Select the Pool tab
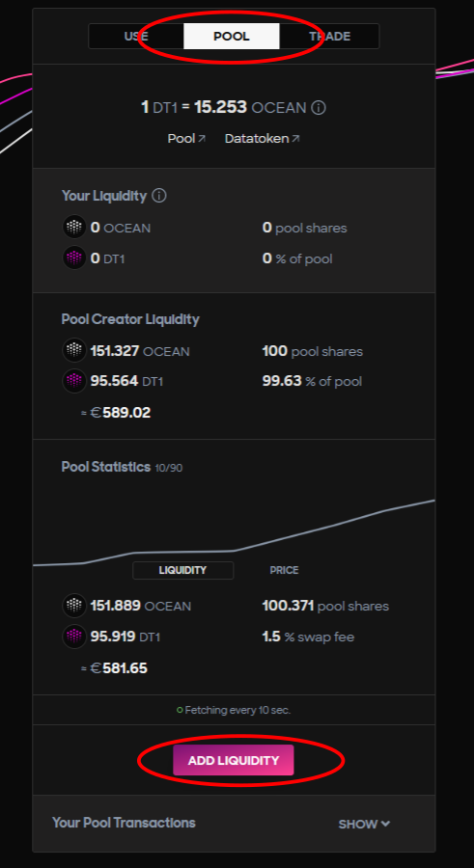The width and height of the screenshot is (474, 868). click(232, 37)
